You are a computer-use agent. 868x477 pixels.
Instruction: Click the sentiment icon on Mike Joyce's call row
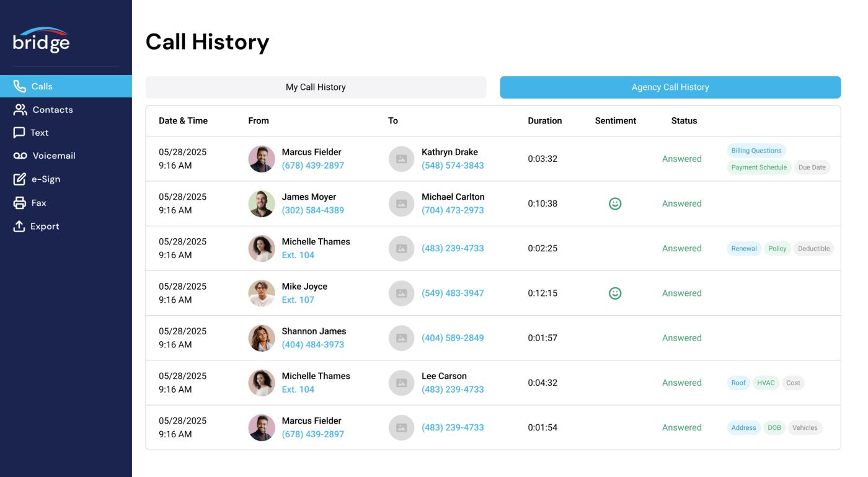pyautogui.click(x=615, y=293)
